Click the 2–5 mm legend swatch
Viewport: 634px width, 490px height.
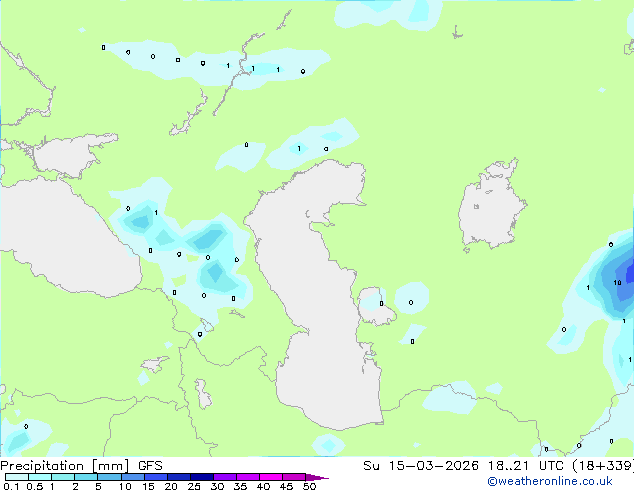point(86,477)
